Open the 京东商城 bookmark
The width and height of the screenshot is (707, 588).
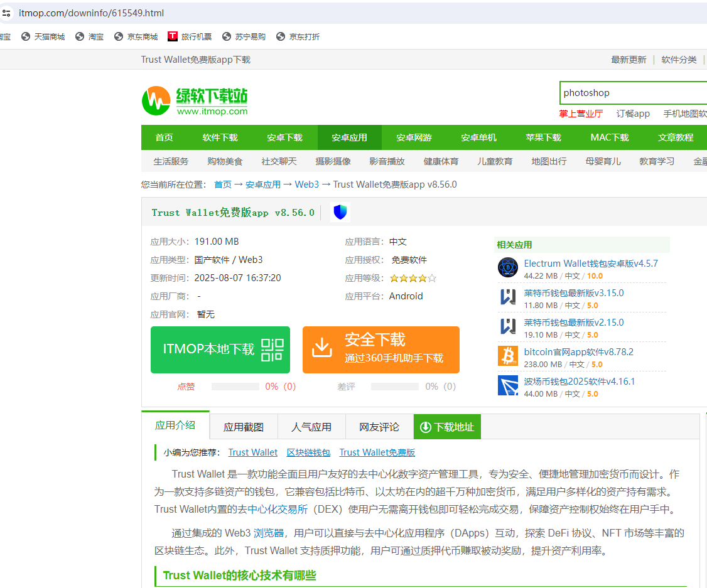click(136, 37)
